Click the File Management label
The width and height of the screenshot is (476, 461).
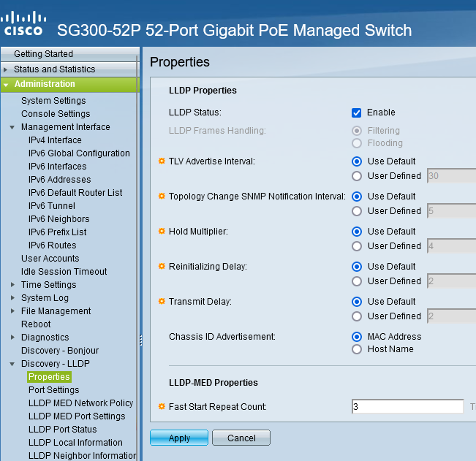[56, 311]
